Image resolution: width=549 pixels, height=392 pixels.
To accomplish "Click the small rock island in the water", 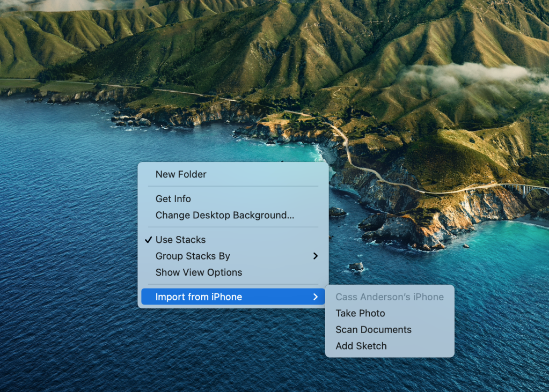I will pos(356,266).
